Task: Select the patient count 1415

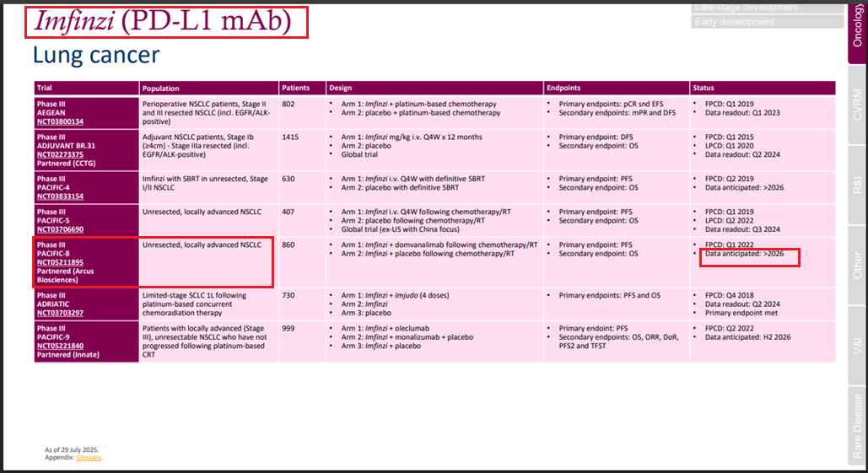Action: tap(290, 137)
